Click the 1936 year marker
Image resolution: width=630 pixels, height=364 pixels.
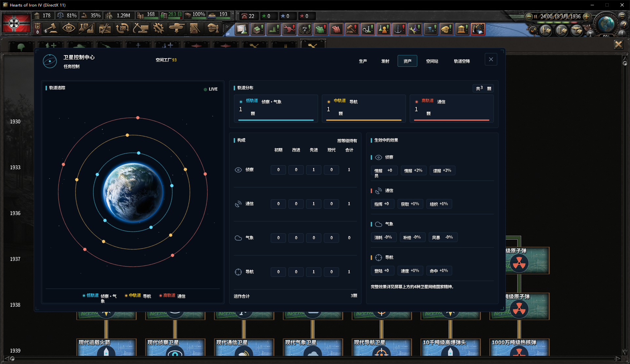click(x=15, y=213)
